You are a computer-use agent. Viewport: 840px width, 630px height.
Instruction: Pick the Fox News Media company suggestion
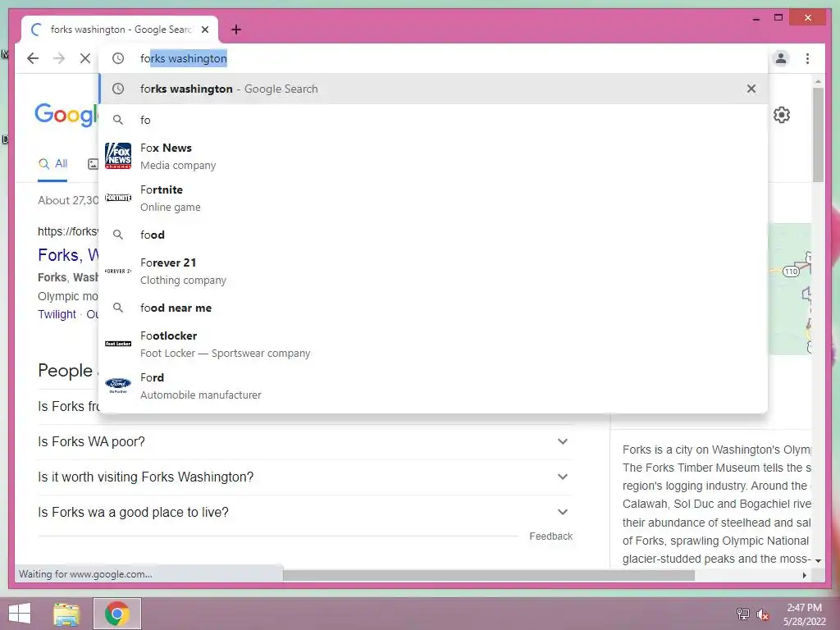[433, 156]
